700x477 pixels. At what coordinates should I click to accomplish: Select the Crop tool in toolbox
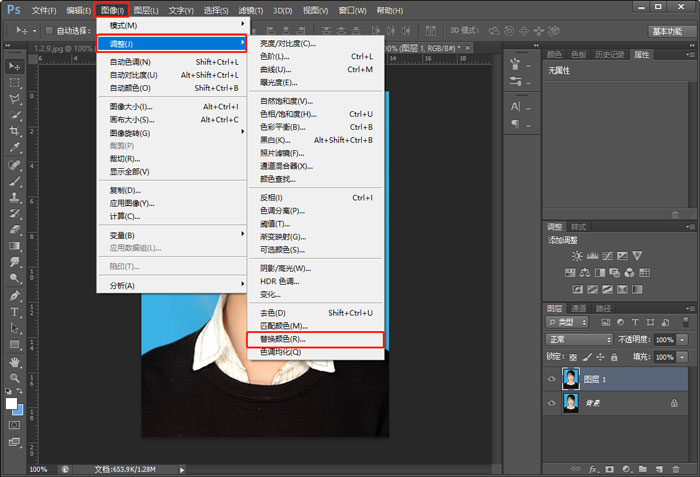coord(15,131)
